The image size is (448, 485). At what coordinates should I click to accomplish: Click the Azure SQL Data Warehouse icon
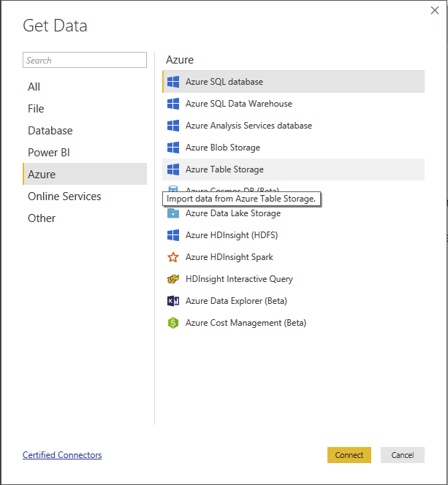[x=173, y=104]
